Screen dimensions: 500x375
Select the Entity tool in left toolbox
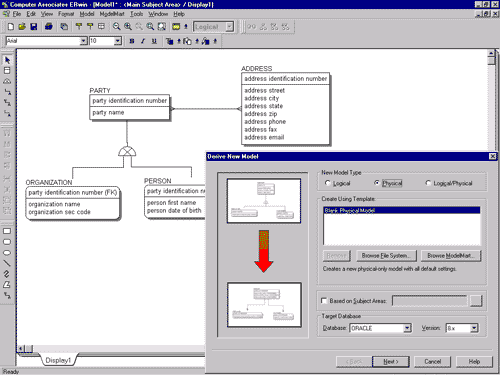click(7, 71)
